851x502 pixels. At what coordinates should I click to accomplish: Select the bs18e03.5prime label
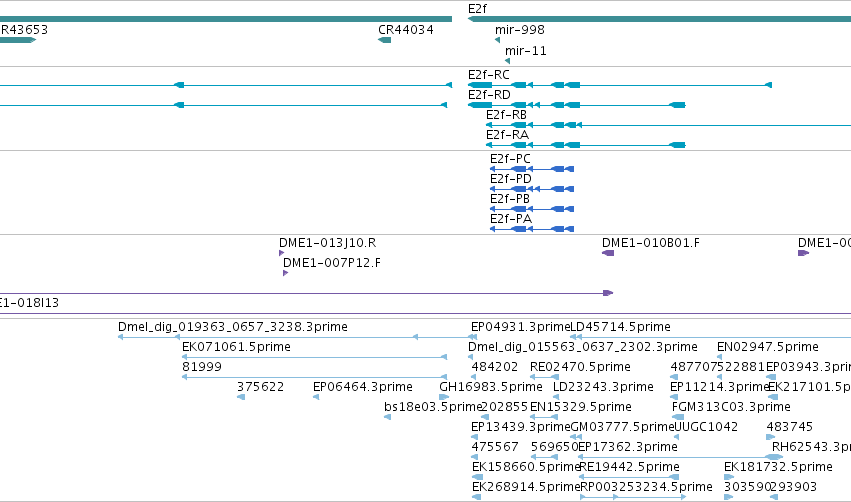click(433, 408)
